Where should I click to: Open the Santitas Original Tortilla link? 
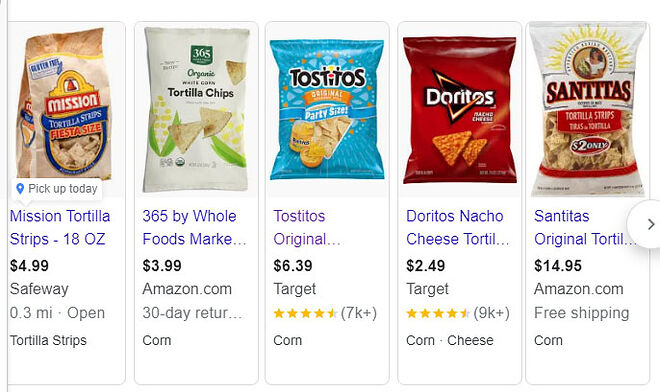click(x=585, y=227)
